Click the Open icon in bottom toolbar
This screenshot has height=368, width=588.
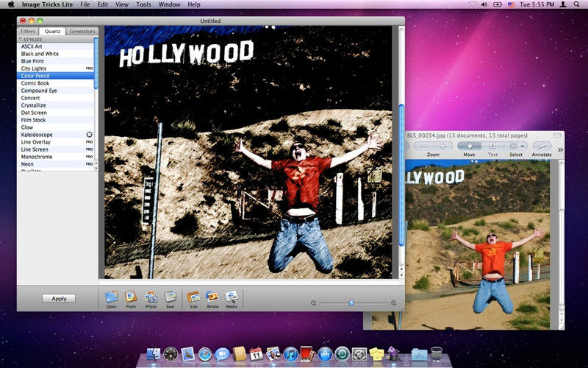coord(112,297)
